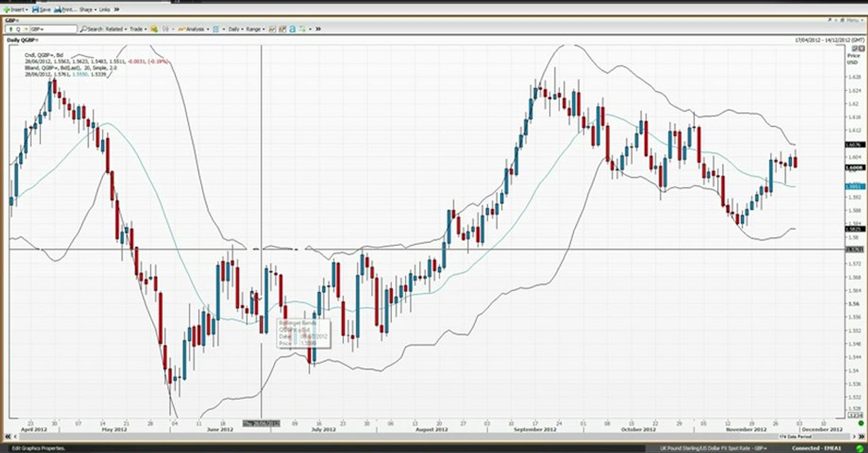Select the 'Daily QGBP=' chart title
Image resolution: width=868 pixels, height=453 pixels.
(x=22, y=40)
